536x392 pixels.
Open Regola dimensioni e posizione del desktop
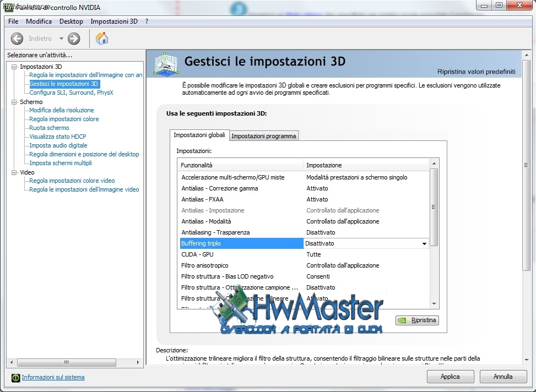(x=84, y=154)
